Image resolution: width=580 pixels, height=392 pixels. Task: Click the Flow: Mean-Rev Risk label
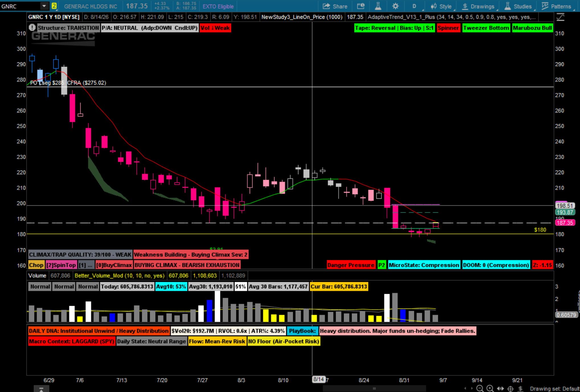pos(217,341)
